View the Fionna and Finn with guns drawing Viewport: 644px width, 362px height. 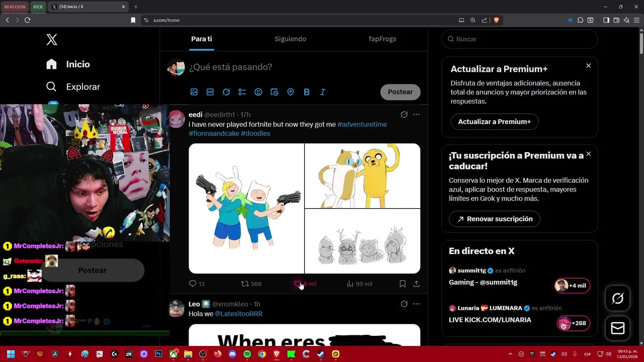[x=247, y=209]
